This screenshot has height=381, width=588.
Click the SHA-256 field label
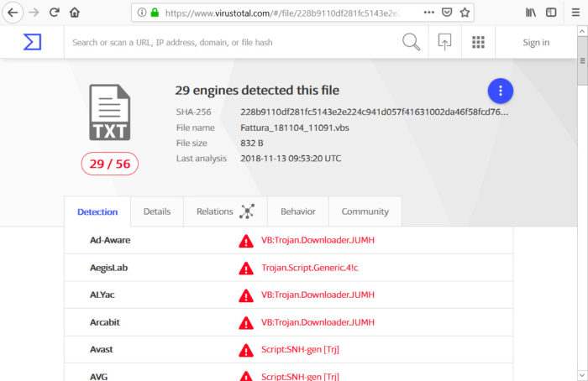point(193,112)
